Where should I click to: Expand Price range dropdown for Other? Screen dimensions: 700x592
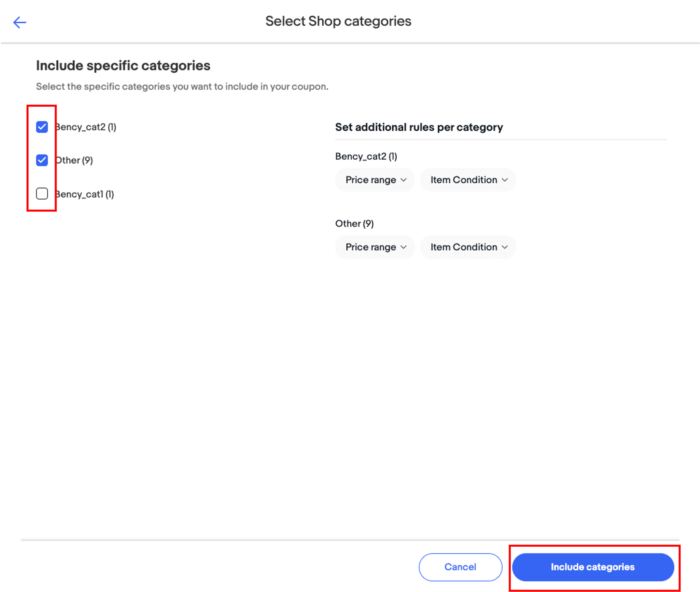pyautogui.click(x=374, y=247)
